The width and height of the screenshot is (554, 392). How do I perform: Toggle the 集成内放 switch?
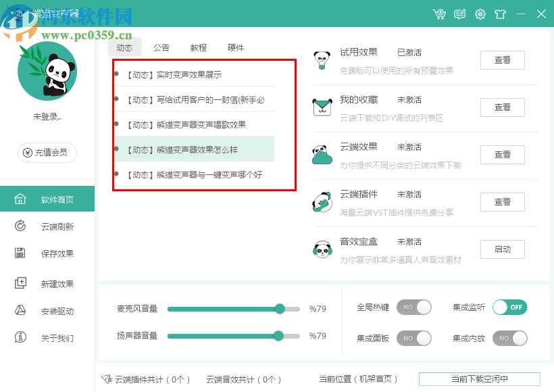click(x=509, y=338)
